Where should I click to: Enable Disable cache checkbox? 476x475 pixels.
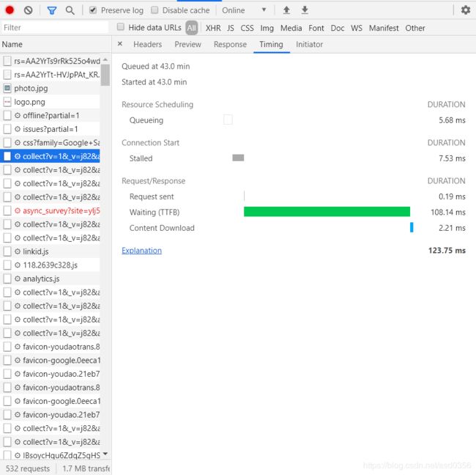click(155, 10)
